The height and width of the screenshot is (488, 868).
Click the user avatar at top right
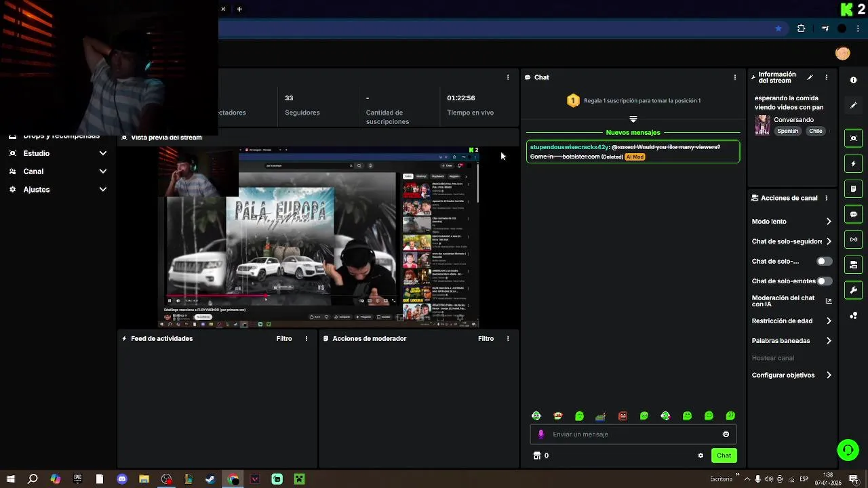coord(843,54)
